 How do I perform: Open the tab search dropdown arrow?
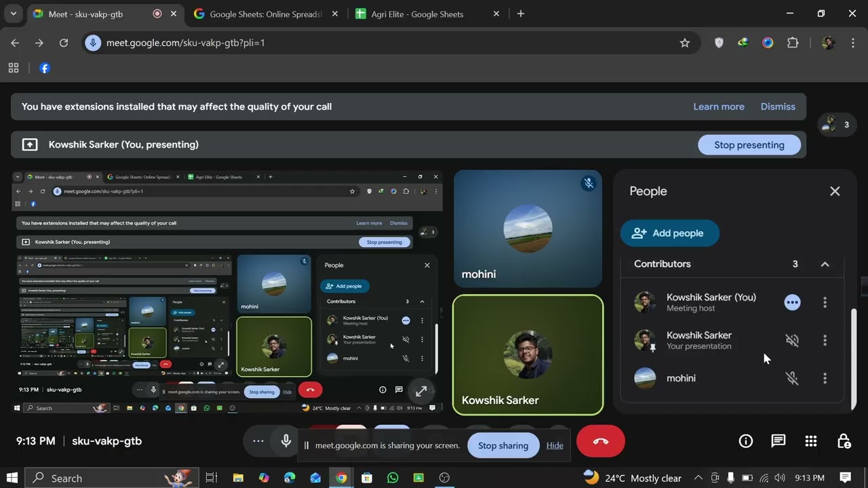[13, 14]
